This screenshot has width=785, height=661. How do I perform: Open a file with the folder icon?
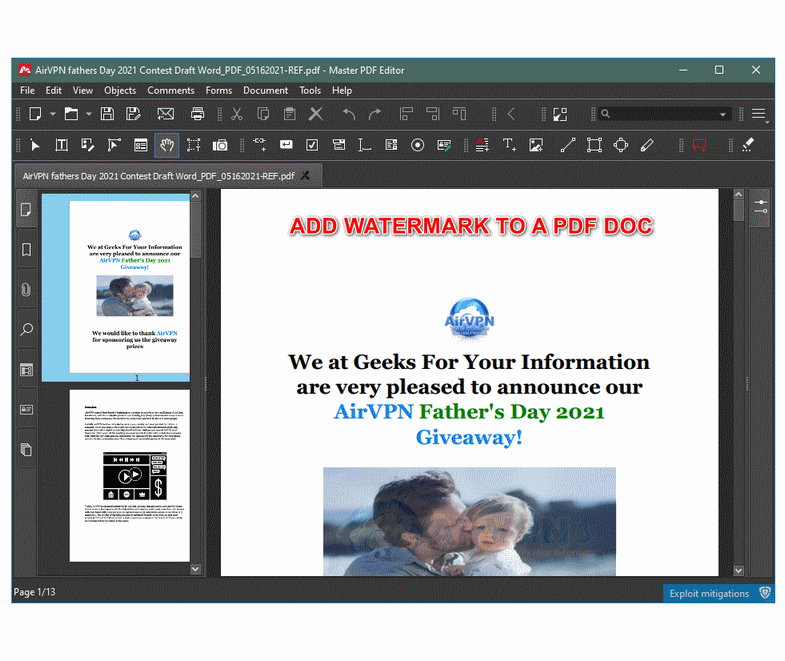pos(71,114)
